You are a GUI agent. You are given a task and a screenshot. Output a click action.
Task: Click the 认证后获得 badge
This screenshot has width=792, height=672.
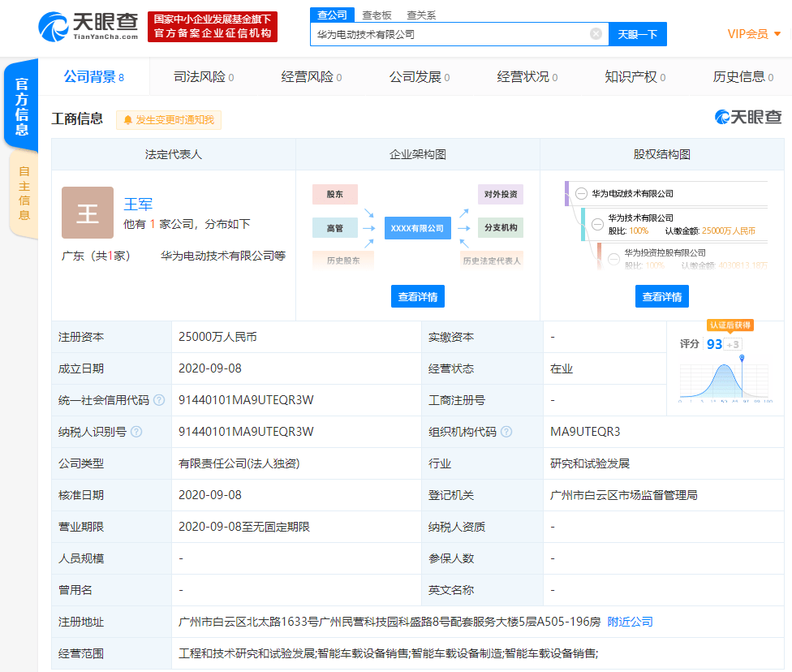tap(730, 325)
